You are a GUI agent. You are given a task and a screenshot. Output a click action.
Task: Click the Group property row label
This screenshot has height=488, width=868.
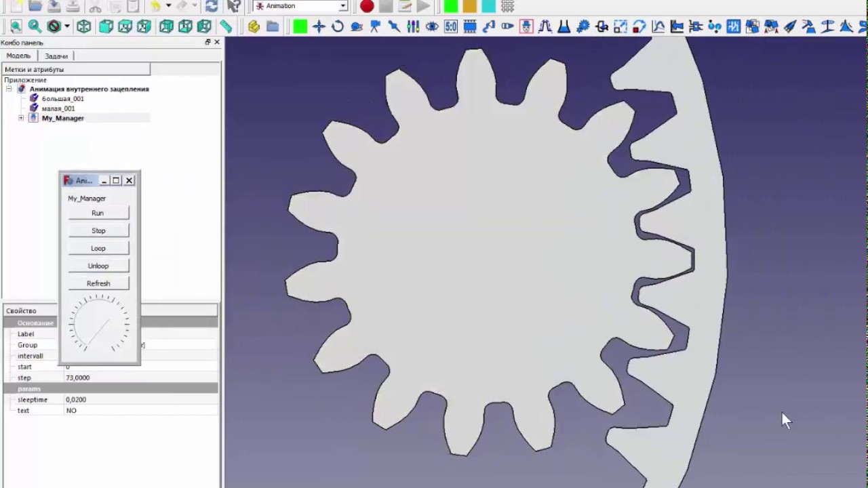coord(28,345)
